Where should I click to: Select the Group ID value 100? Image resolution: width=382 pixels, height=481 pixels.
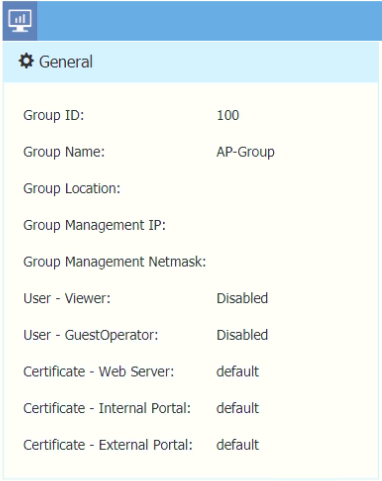(x=228, y=115)
